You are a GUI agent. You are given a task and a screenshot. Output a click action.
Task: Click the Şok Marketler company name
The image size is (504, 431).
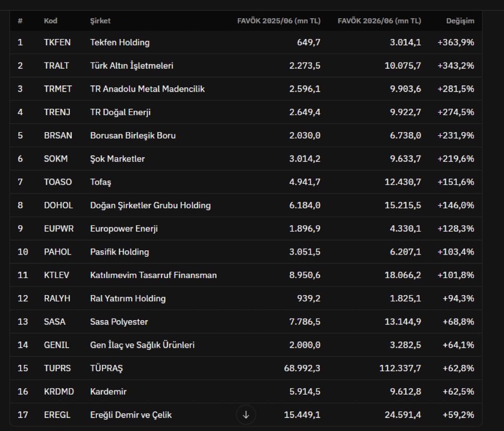point(118,159)
